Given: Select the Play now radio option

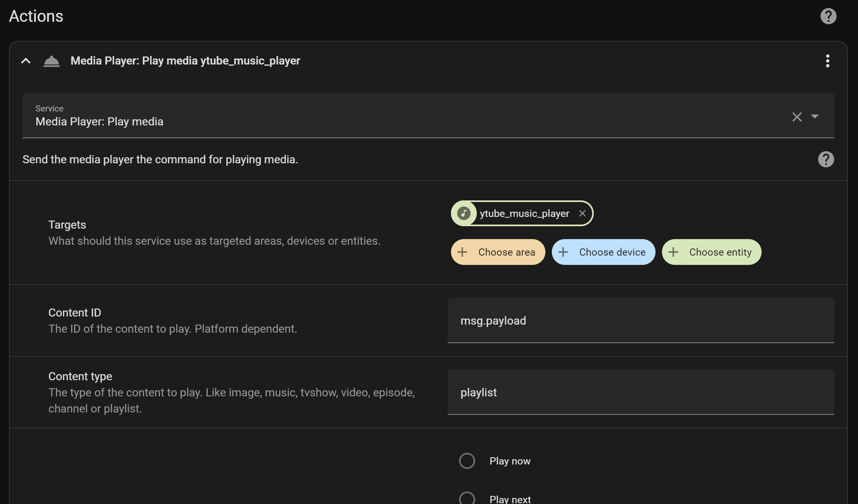Looking at the screenshot, I should click(x=467, y=461).
